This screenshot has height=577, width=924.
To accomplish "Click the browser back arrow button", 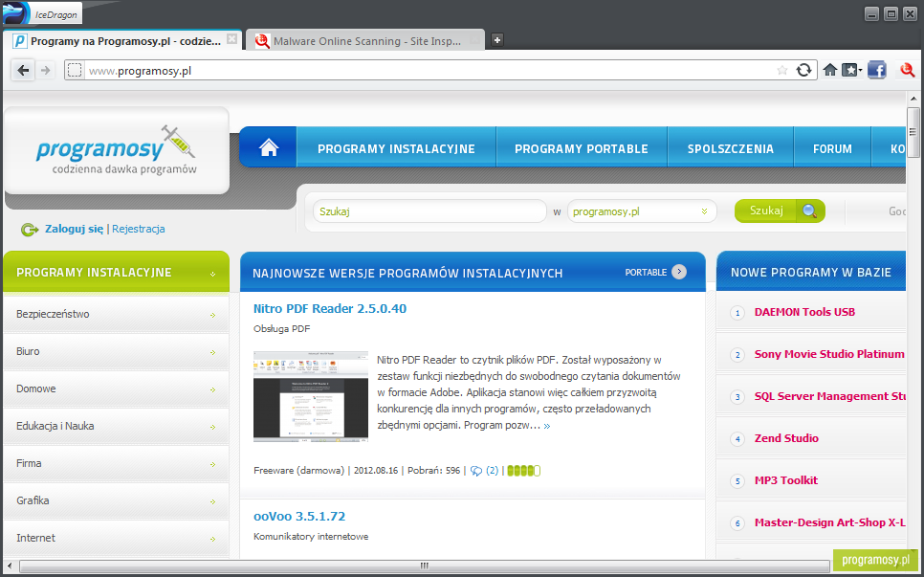I will (x=23, y=71).
